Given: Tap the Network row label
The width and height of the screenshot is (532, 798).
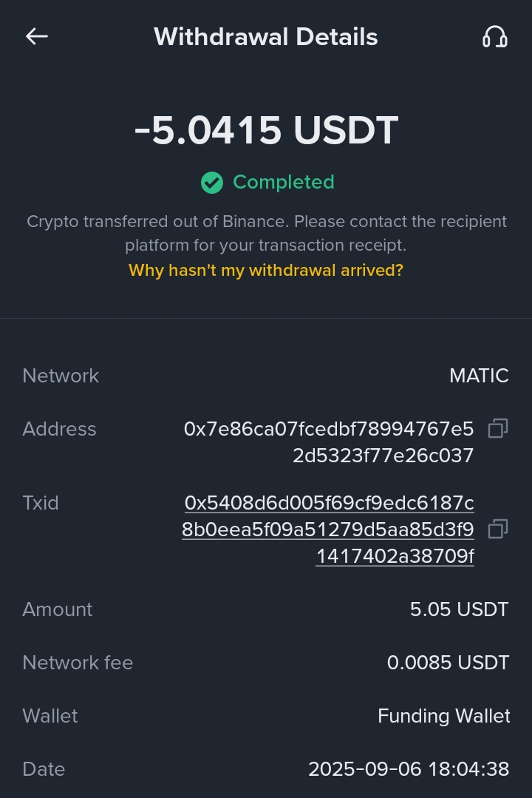Looking at the screenshot, I should pyautogui.click(x=61, y=376).
